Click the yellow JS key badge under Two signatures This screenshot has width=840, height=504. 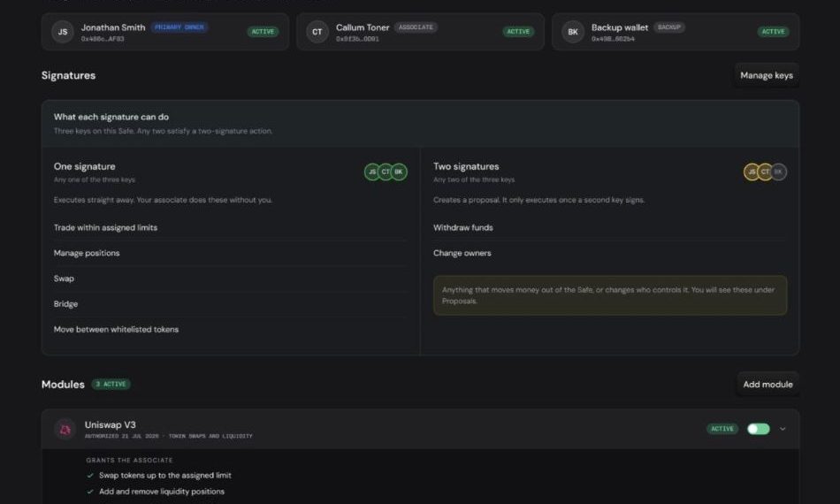tap(752, 172)
